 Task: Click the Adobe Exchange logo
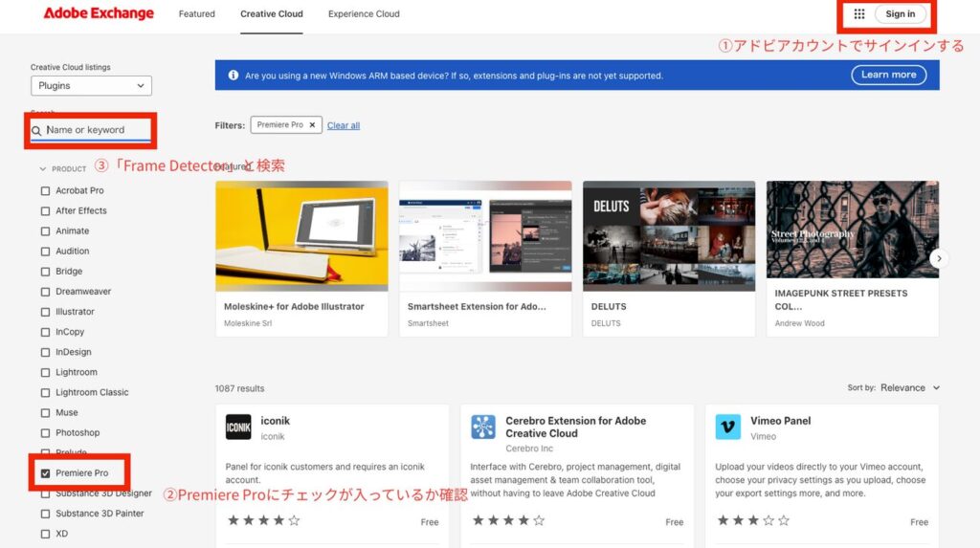coord(99,13)
